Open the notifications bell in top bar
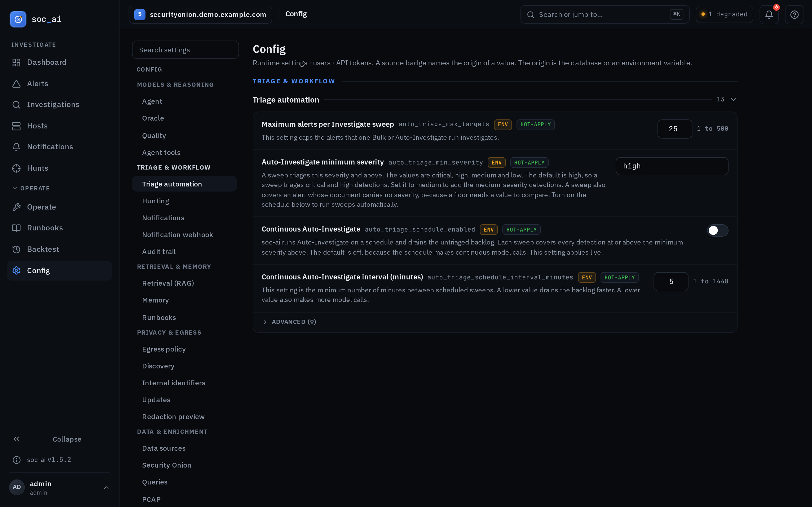Screen dimensions: 812x507 [769, 14]
